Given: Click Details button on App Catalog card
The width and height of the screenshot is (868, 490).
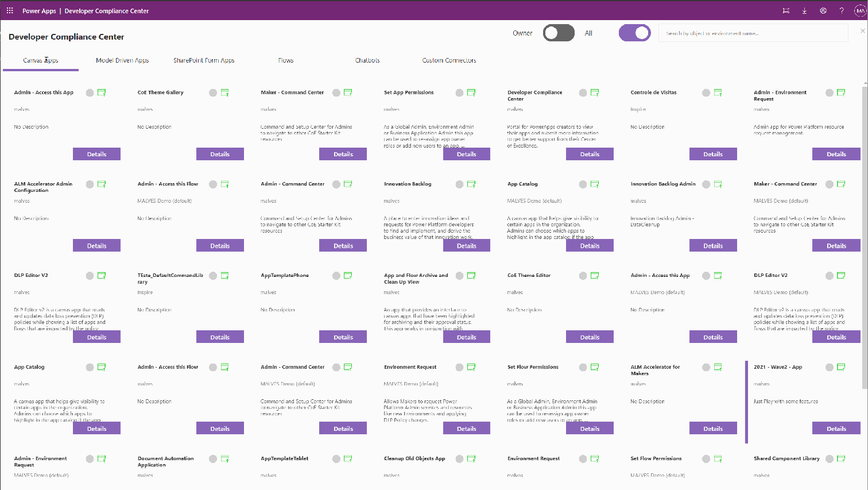Looking at the screenshot, I should (590, 246).
